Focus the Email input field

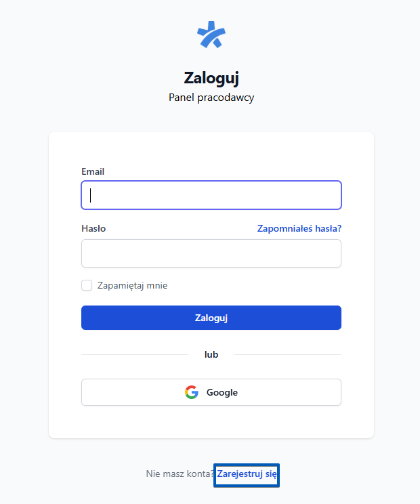point(211,195)
